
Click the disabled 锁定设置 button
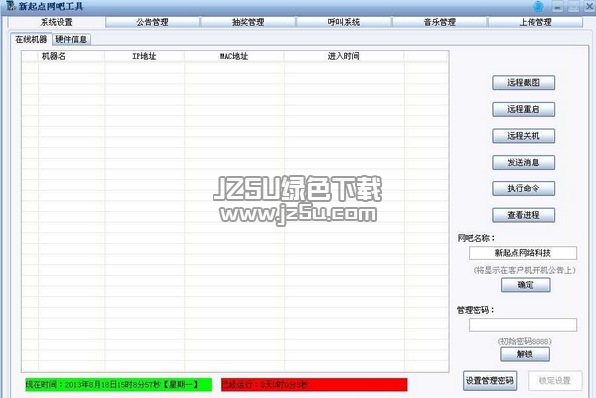pos(555,381)
